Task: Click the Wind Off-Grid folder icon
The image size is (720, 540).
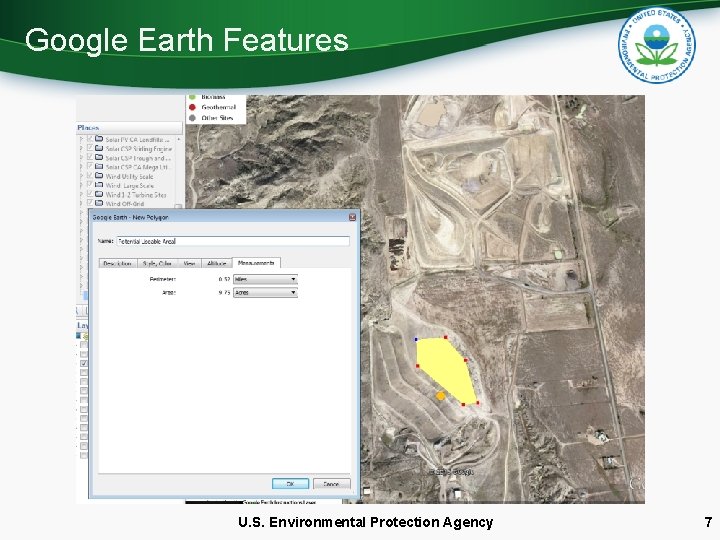Action: (99, 202)
